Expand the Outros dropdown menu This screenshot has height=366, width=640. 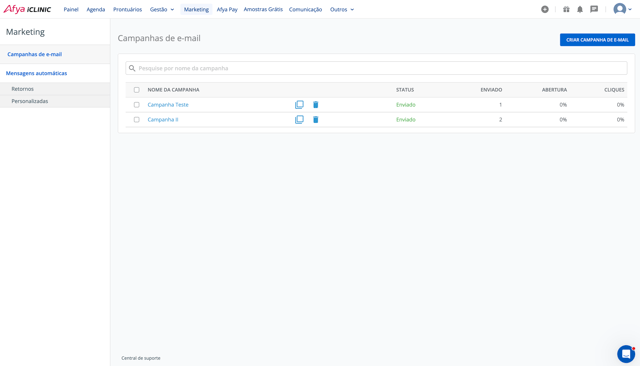pyautogui.click(x=342, y=9)
